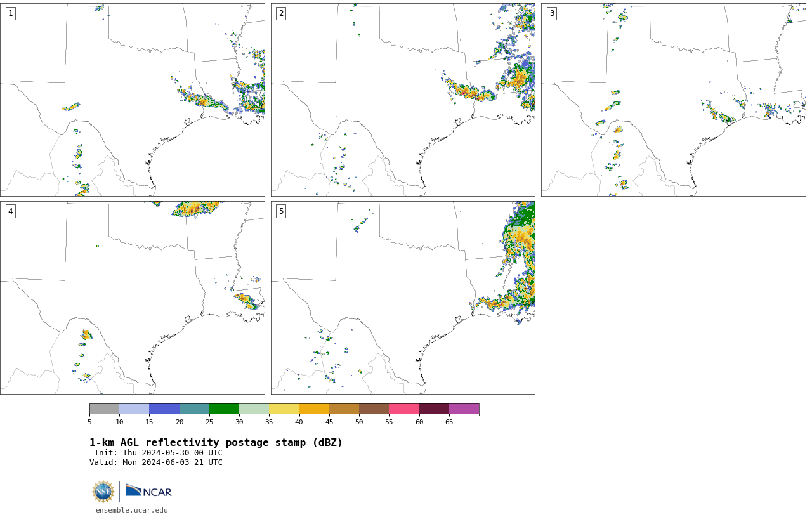Click the panel label number 5

pyautogui.click(x=281, y=211)
